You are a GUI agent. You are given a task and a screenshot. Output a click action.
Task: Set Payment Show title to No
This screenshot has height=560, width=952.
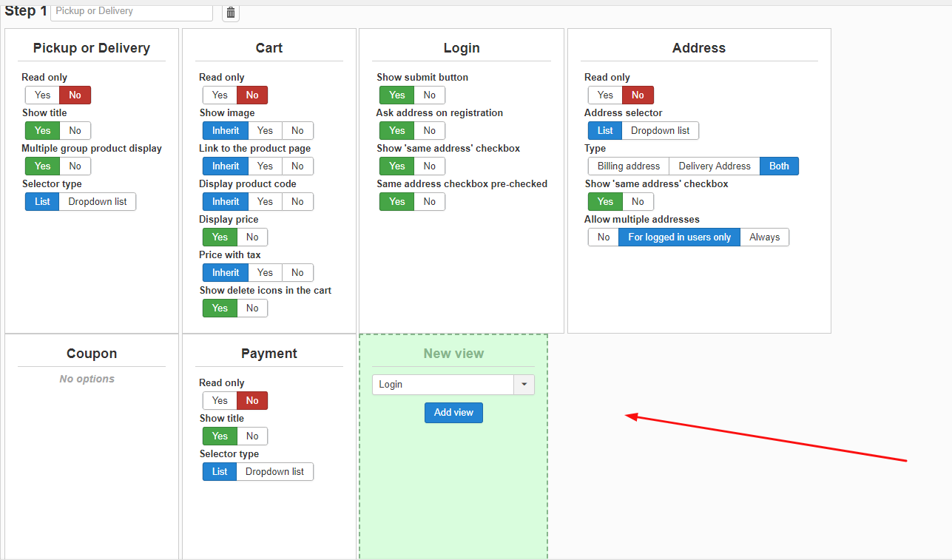252,436
